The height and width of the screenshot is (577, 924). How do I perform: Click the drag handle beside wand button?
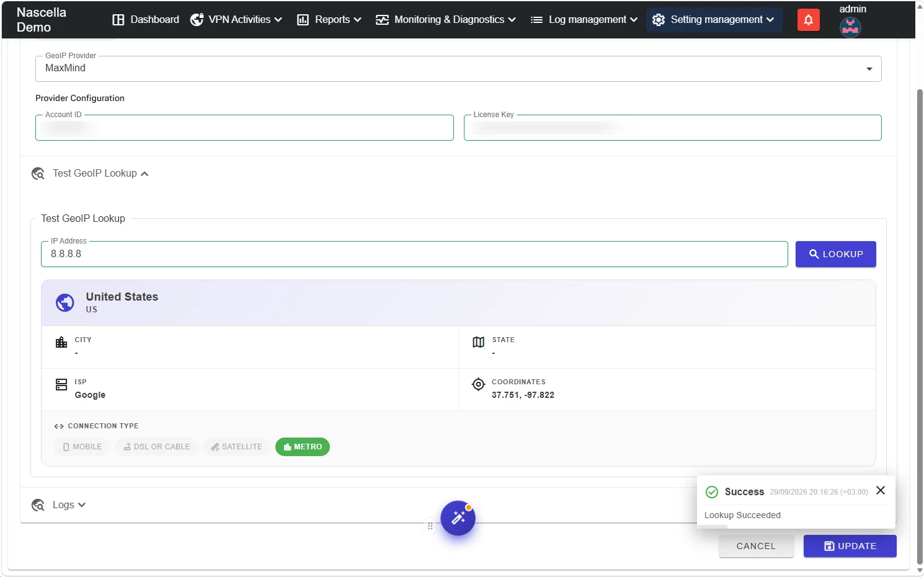(430, 526)
